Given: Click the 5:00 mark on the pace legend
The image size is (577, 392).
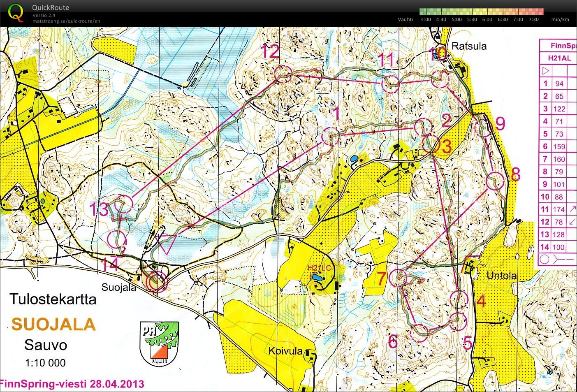Looking at the screenshot, I should [x=456, y=19].
